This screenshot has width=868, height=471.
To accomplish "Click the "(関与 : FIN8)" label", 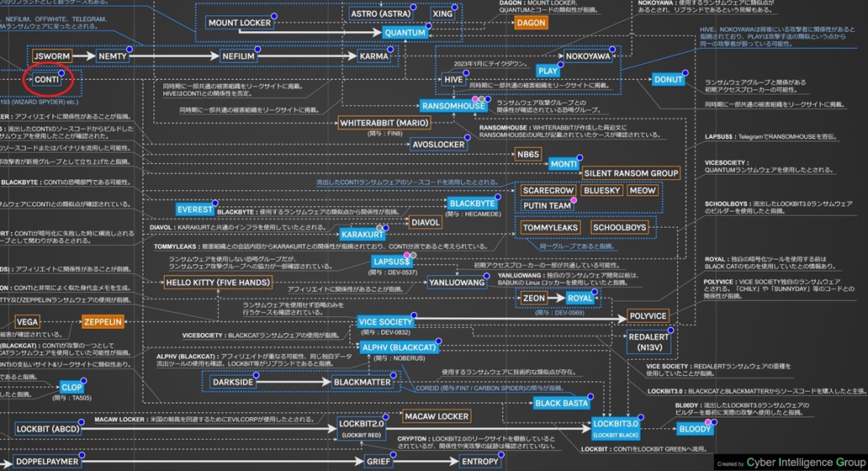I will tap(384, 134).
